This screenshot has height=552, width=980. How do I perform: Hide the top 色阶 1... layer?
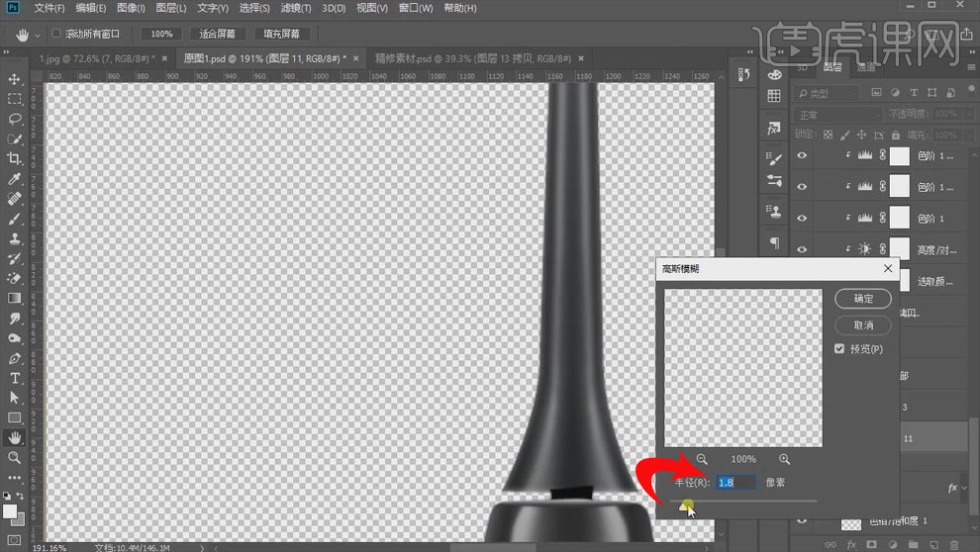point(802,155)
